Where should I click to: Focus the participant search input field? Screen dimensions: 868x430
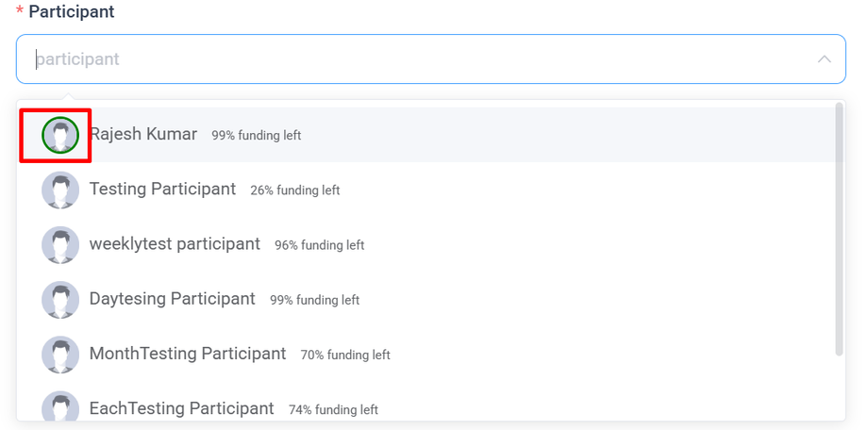click(x=415, y=59)
